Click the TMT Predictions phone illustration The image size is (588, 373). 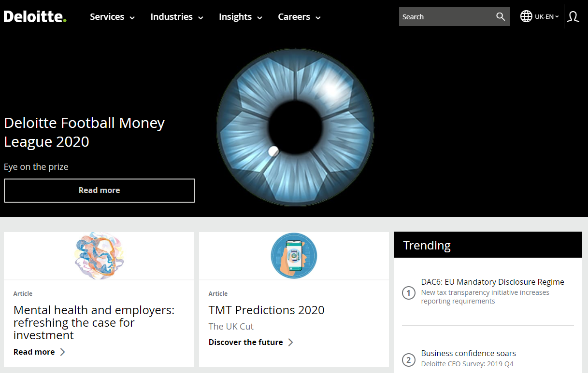point(294,256)
